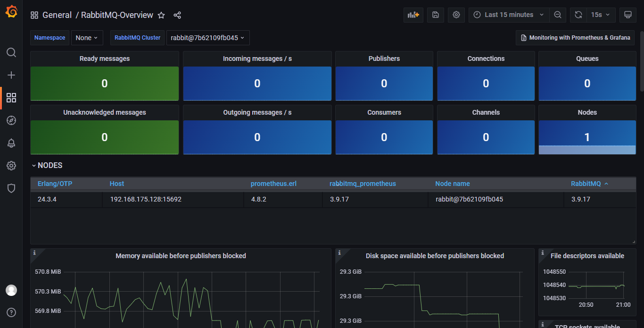Mark dashboard as favorite with star
Screen dimensions: 644x328
pyautogui.click(x=161, y=15)
